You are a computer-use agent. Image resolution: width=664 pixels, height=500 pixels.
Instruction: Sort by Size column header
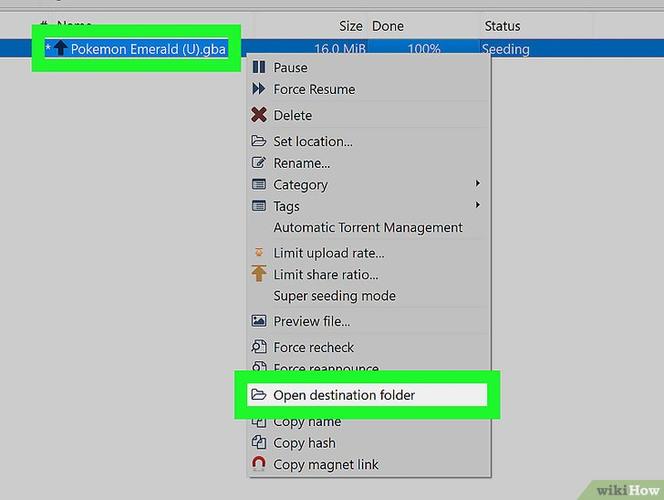(351, 26)
